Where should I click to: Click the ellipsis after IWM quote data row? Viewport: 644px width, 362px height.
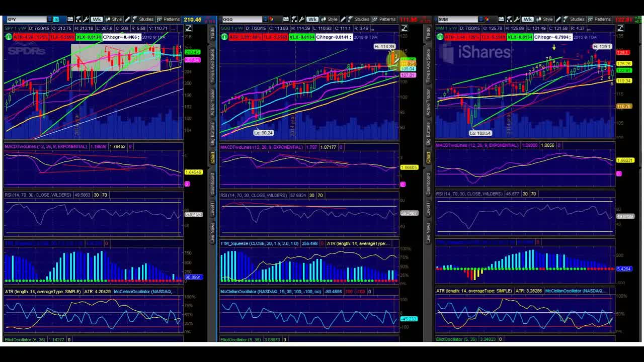click(x=589, y=29)
